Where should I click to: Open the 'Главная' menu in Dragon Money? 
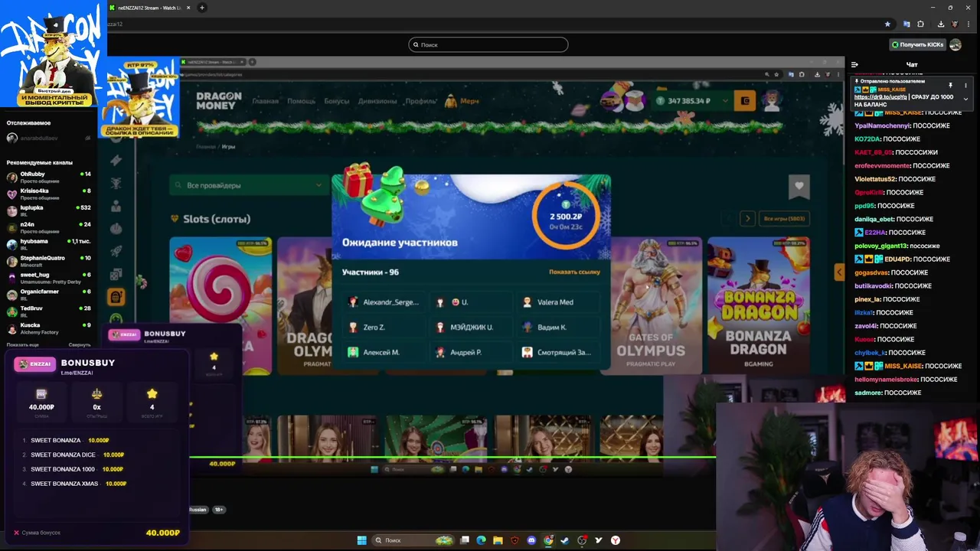tap(266, 101)
